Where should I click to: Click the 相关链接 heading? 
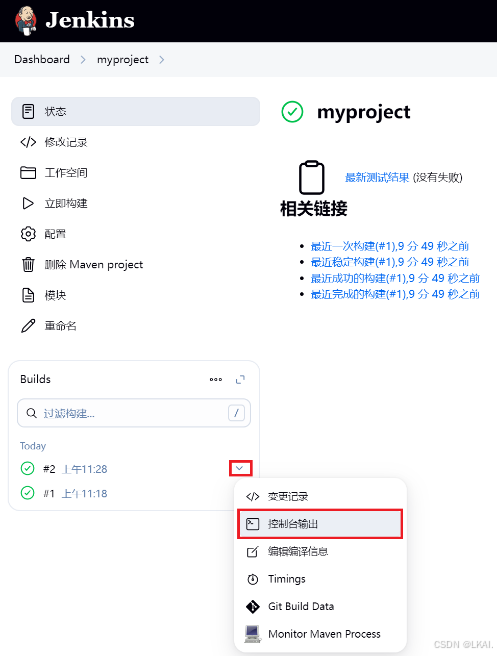coord(314,208)
